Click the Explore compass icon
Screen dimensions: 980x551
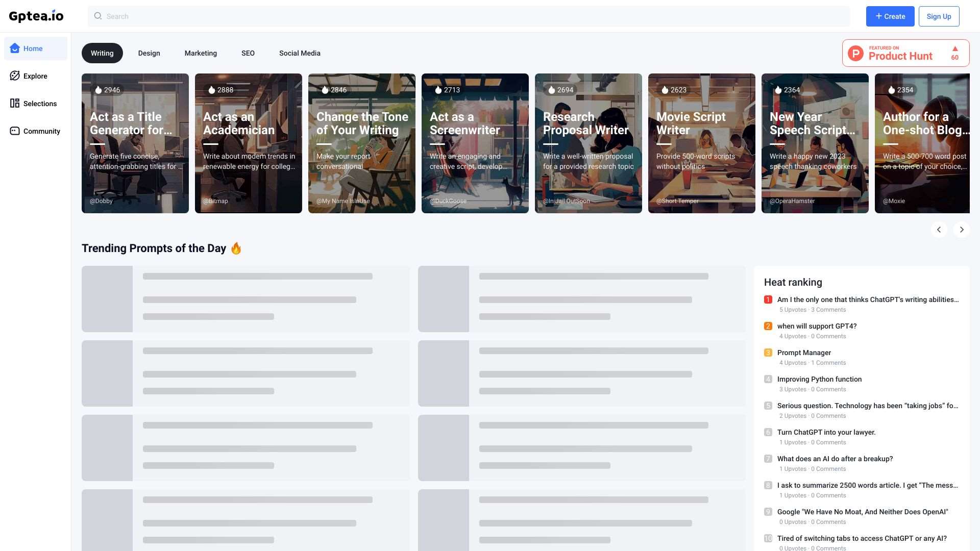point(15,76)
